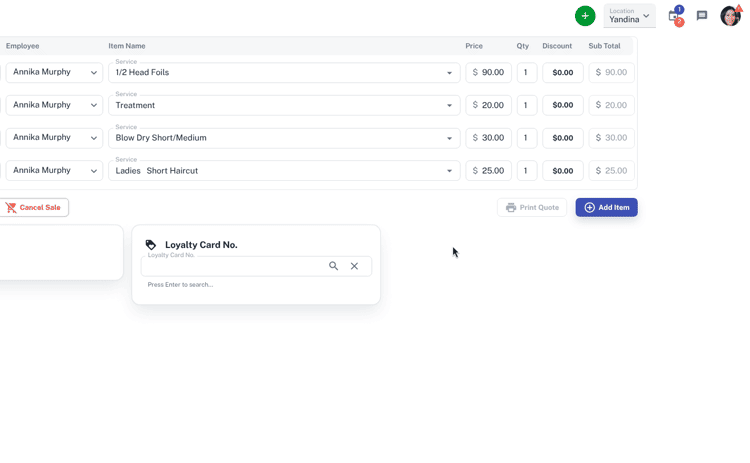The image size is (750, 463).
Task: Click the Qty field for Blow Dry row
Action: pyautogui.click(x=527, y=138)
